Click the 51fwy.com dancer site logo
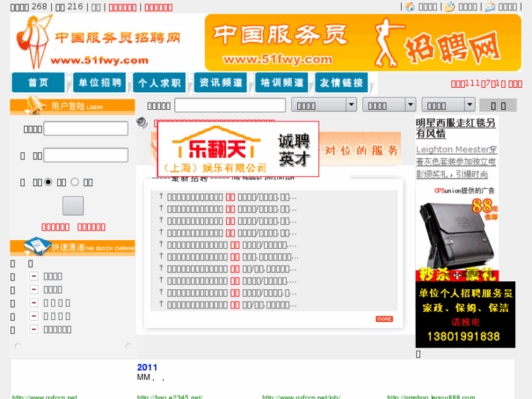 coord(98,42)
